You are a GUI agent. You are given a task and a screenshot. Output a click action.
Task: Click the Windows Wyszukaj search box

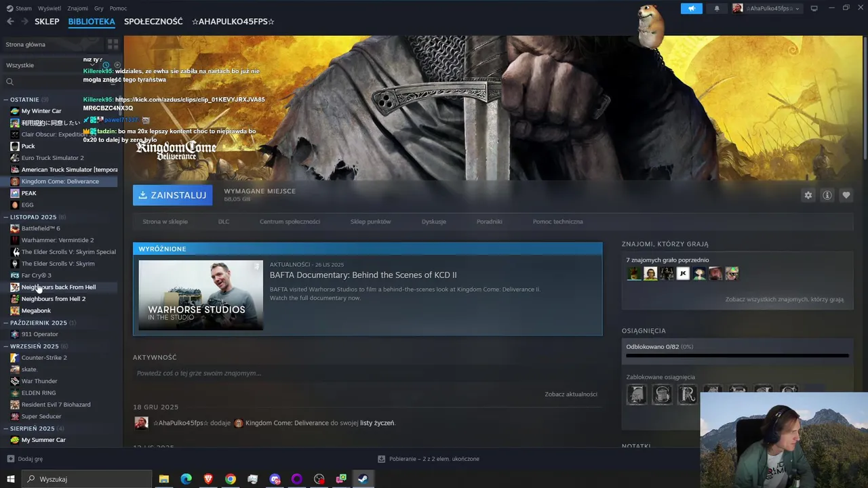(87, 479)
